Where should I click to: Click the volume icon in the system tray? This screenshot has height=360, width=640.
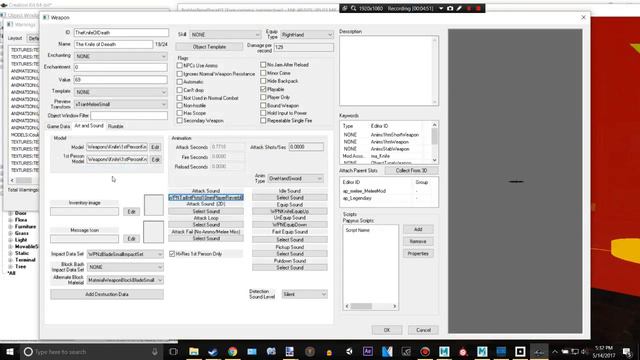coord(584,351)
